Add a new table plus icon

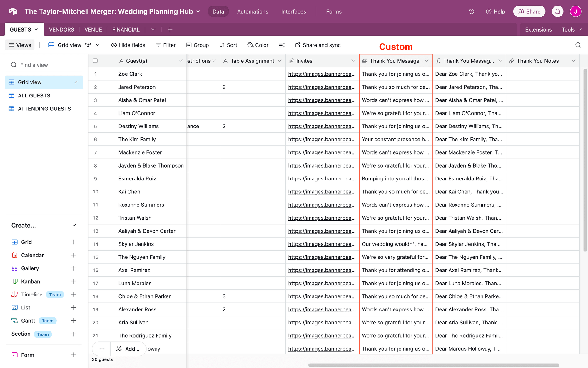pyautogui.click(x=170, y=29)
